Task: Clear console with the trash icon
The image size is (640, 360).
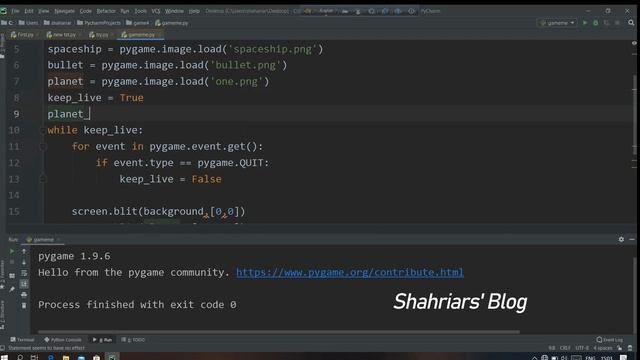Action: click(x=24, y=305)
